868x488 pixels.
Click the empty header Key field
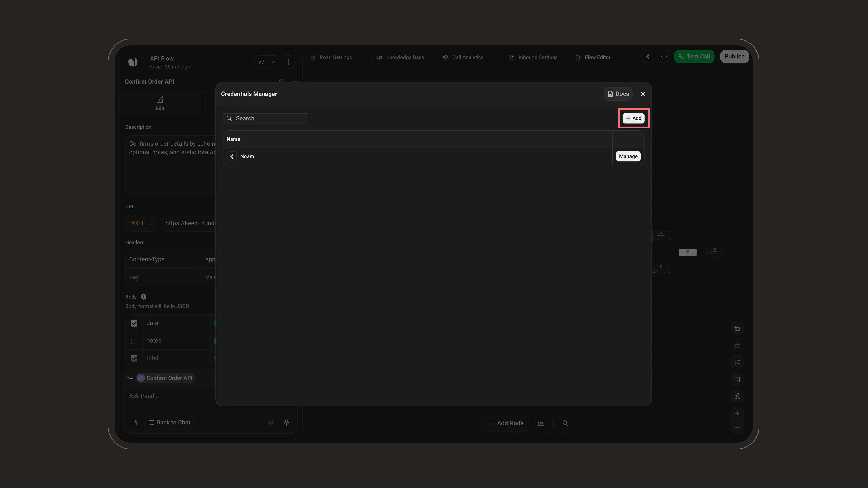coord(163,277)
